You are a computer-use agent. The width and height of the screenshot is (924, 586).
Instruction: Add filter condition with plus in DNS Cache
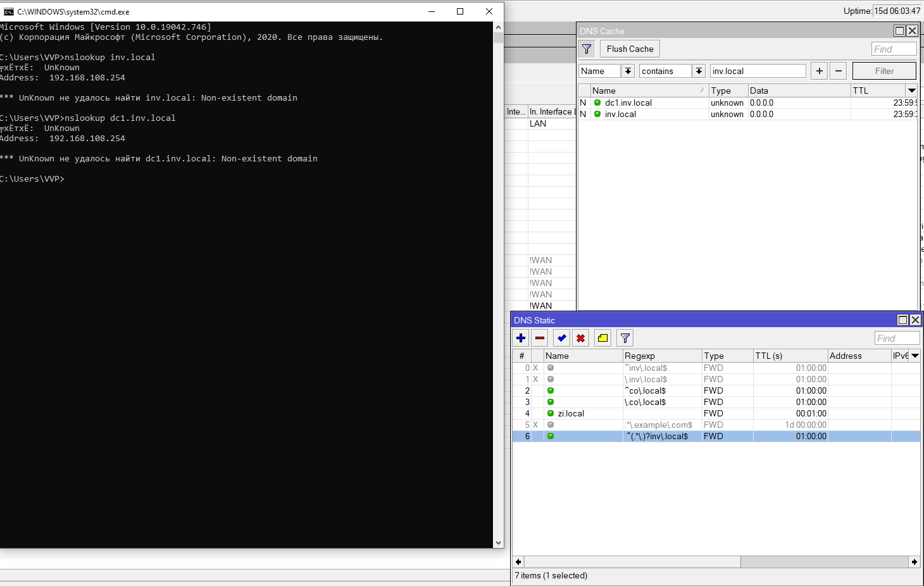pyautogui.click(x=820, y=71)
